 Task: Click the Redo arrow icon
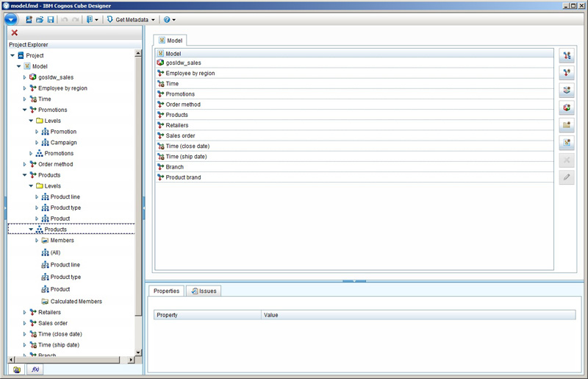click(76, 20)
